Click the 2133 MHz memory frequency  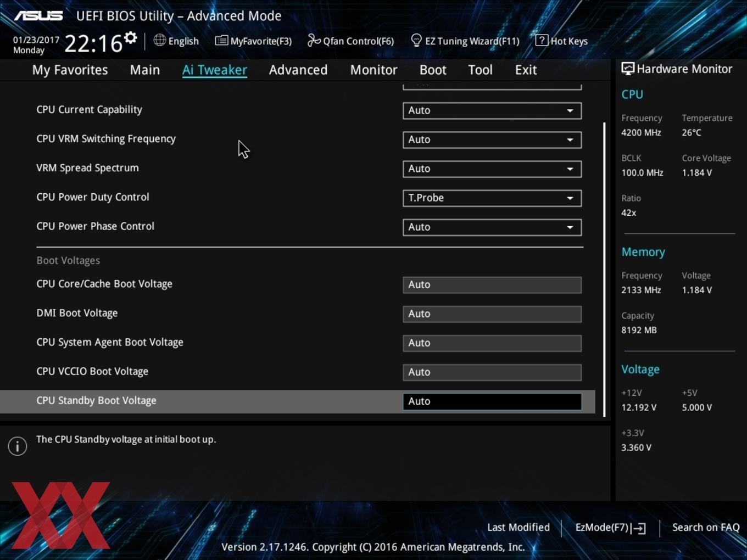pos(641,290)
